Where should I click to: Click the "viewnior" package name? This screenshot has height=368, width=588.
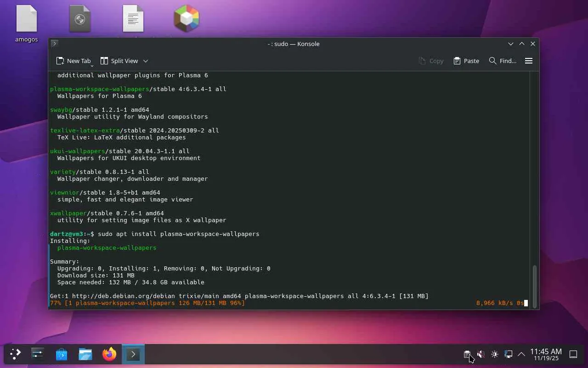point(65,193)
